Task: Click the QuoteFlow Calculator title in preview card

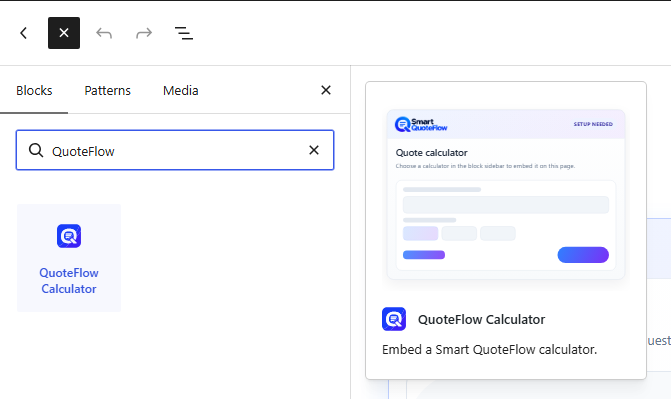Action: [x=481, y=319]
